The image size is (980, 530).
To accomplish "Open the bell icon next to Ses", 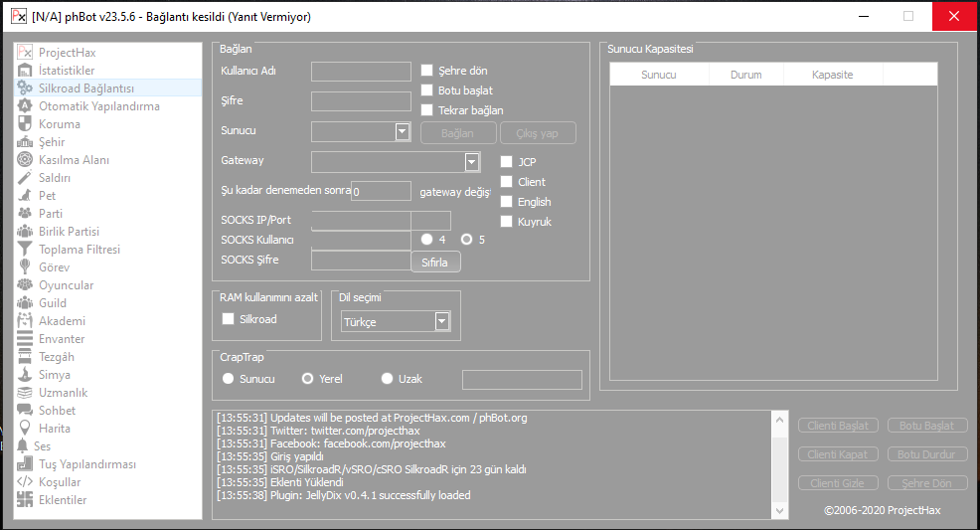I will click(23, 446).
